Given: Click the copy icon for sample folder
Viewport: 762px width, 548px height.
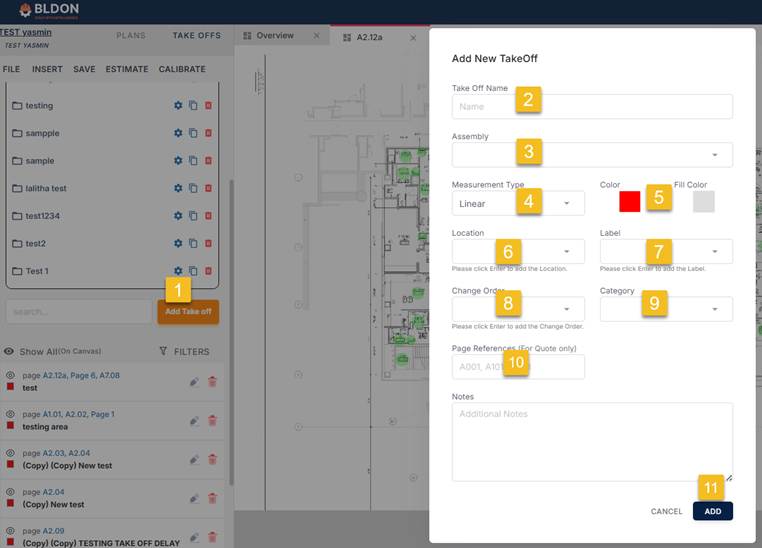Looking at the screenshot, I should tap(193, 160).
